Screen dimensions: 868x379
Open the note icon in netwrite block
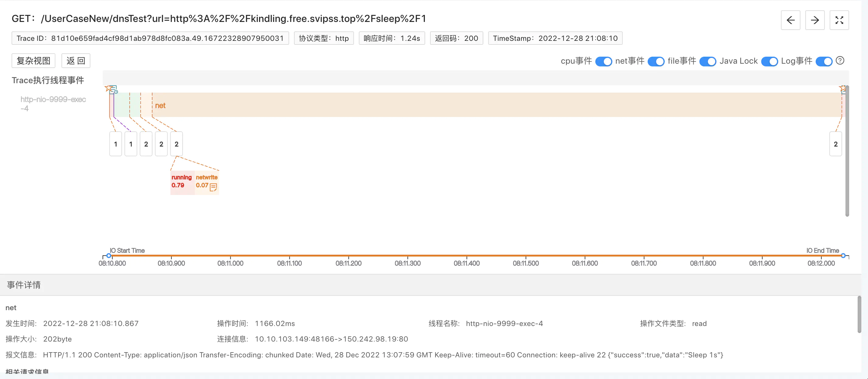pos(213,187)
